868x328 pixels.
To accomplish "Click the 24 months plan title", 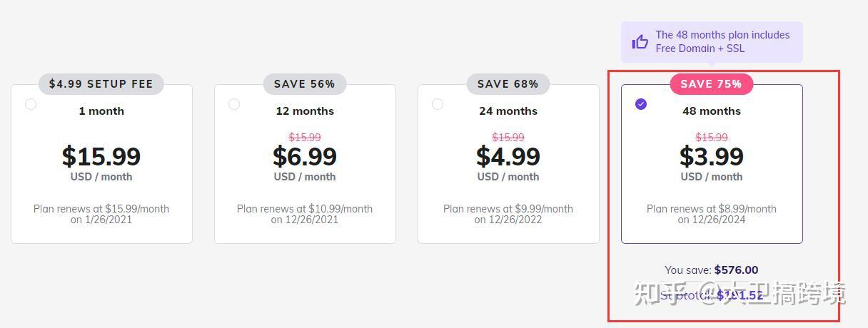I will tap(508, 111).
